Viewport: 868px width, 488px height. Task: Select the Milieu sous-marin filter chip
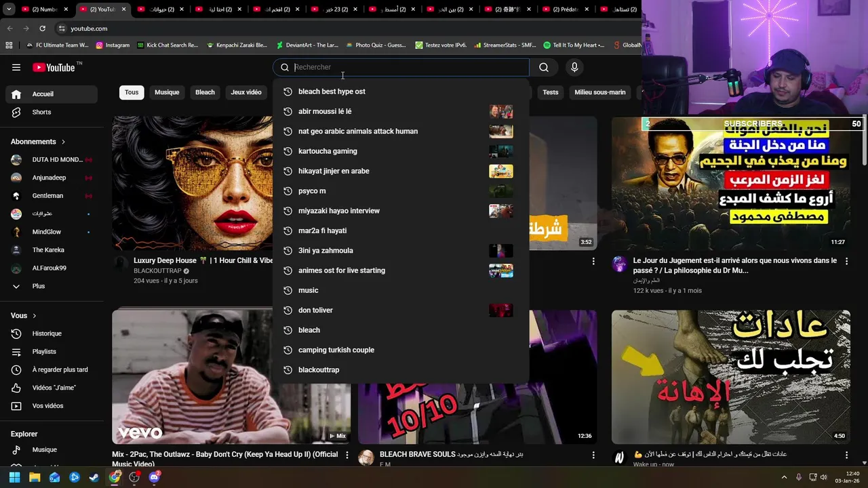pos(600,92)
